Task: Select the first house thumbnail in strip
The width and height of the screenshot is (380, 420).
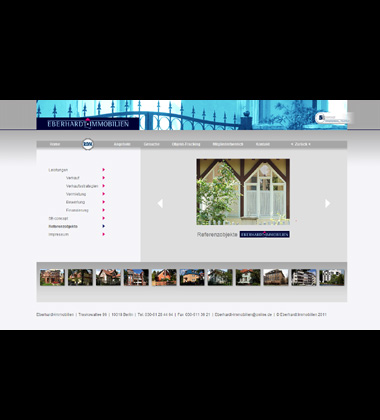Action: click(x=52, y=277)
